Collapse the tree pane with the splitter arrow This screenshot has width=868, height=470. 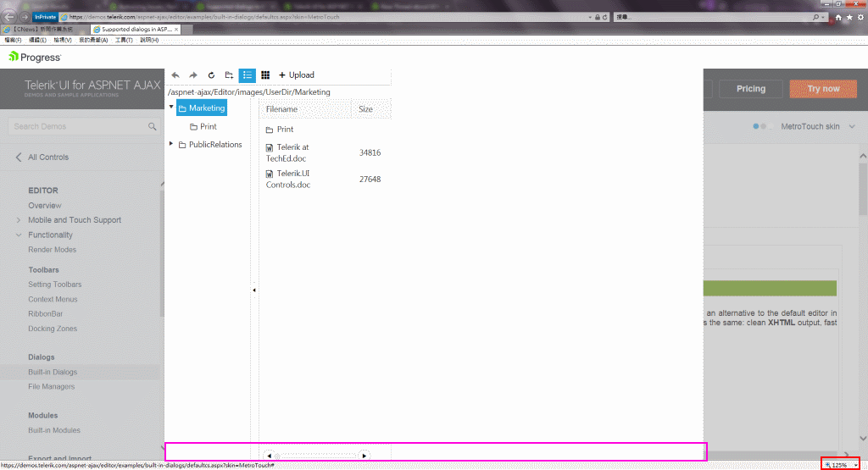point(254,290)
